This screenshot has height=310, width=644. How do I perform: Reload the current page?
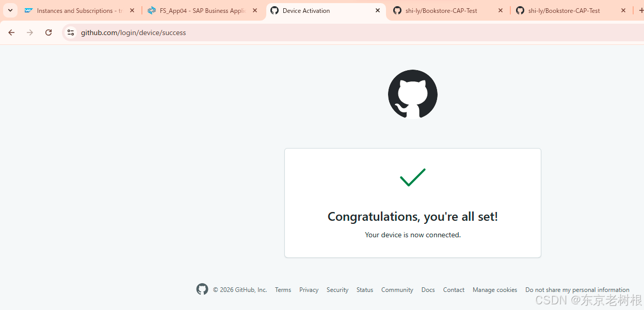click(x=49, y=32)
